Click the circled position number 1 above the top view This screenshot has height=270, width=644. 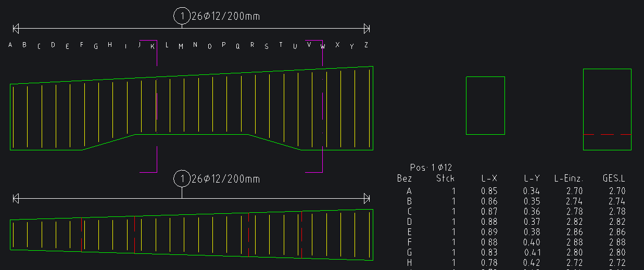tap(182, 16)
